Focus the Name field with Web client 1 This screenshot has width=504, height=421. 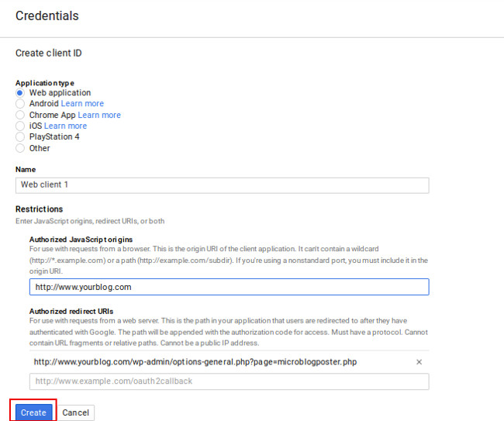tap(222, 185)
